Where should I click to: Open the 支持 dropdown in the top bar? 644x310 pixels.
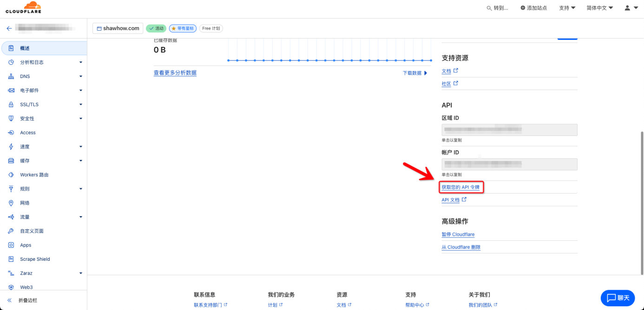click(x=567, y=7)
